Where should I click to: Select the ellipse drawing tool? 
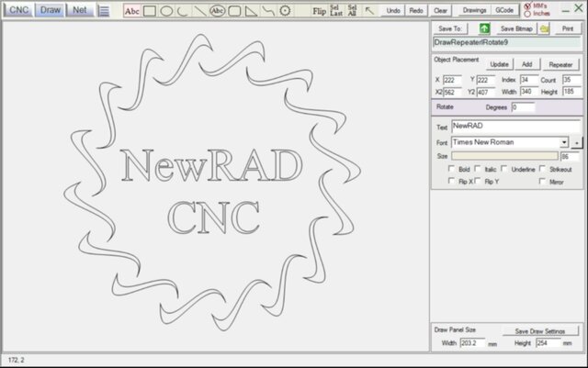point(166,11)
